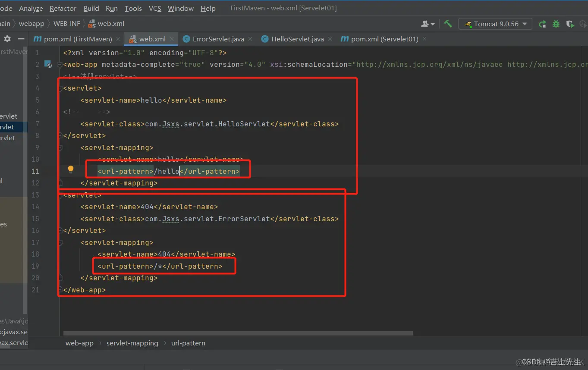Close the HelloServlet.java tab
Screen dimensions: 588x370
(x=330, y=39)
